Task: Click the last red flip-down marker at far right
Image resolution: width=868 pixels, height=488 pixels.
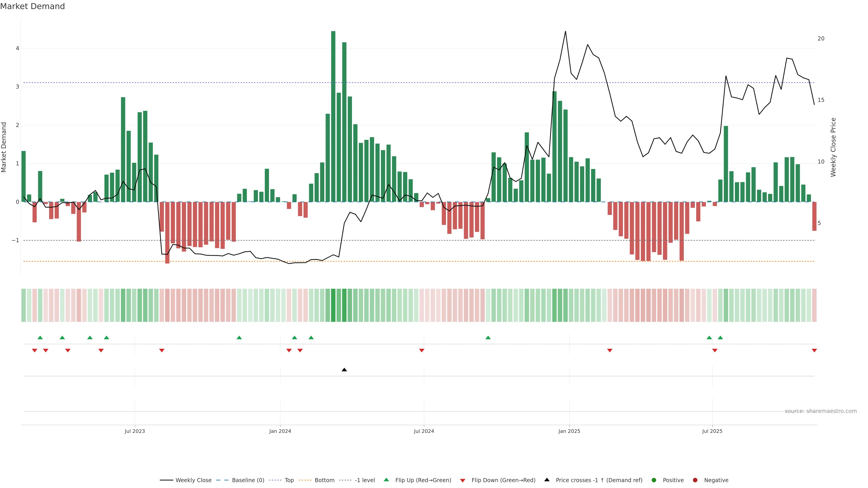Action: point(814,351)
